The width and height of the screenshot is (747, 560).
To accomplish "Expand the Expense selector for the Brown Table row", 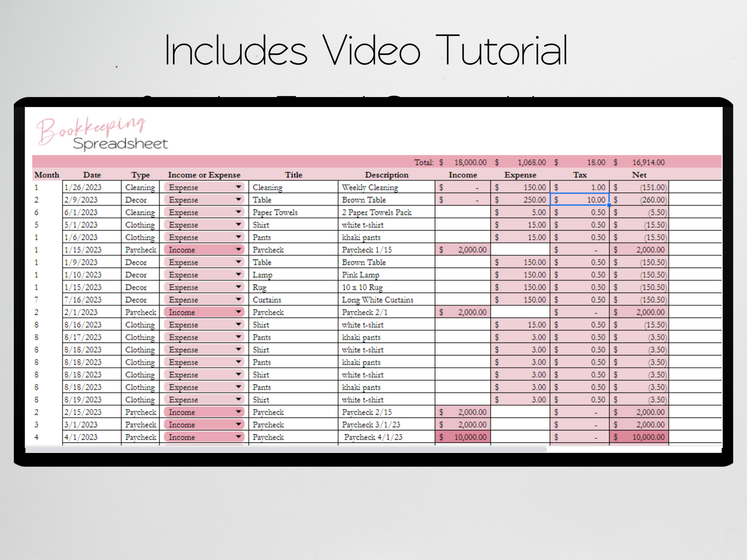I will point(203,199).
